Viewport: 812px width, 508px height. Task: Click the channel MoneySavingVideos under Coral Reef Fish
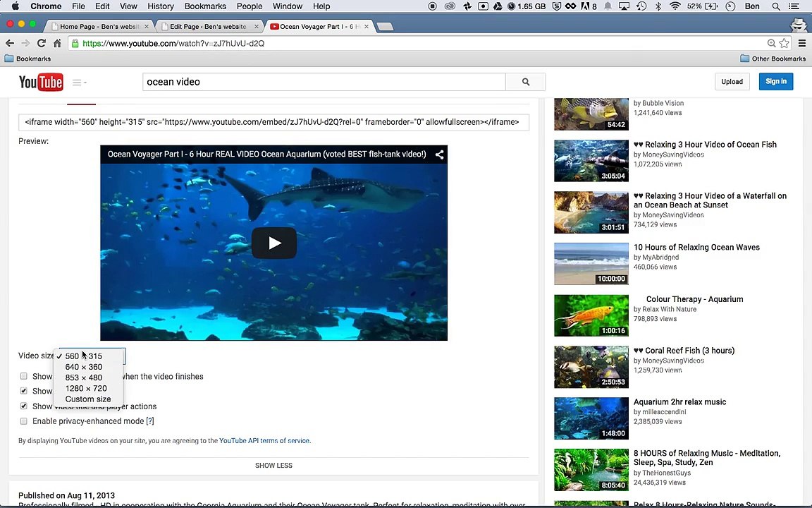point(672,361)
